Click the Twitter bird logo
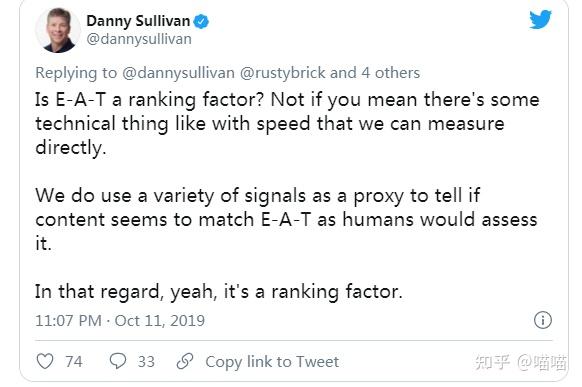 click(540, 19)
